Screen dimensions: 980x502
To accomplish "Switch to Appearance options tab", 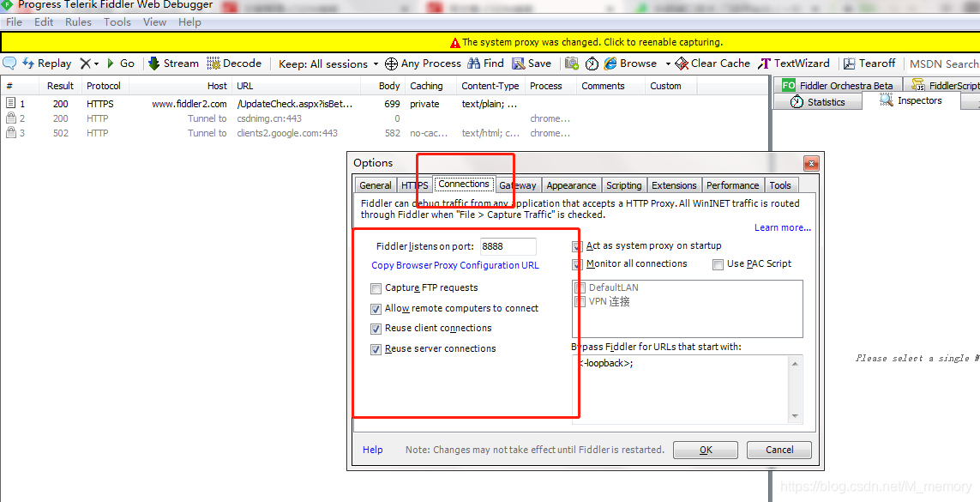I will click(x=571, y=185).
